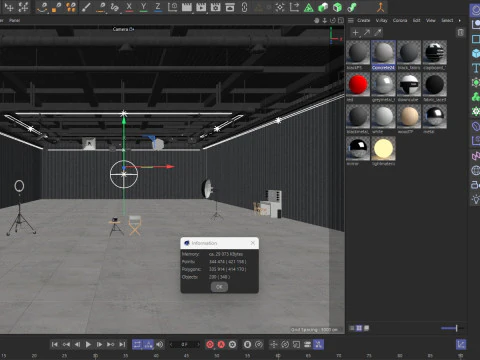The width and height of the screenshot is (480, 360).
Task: Toggle animation sound speaker
Action: tap(160, 344)
